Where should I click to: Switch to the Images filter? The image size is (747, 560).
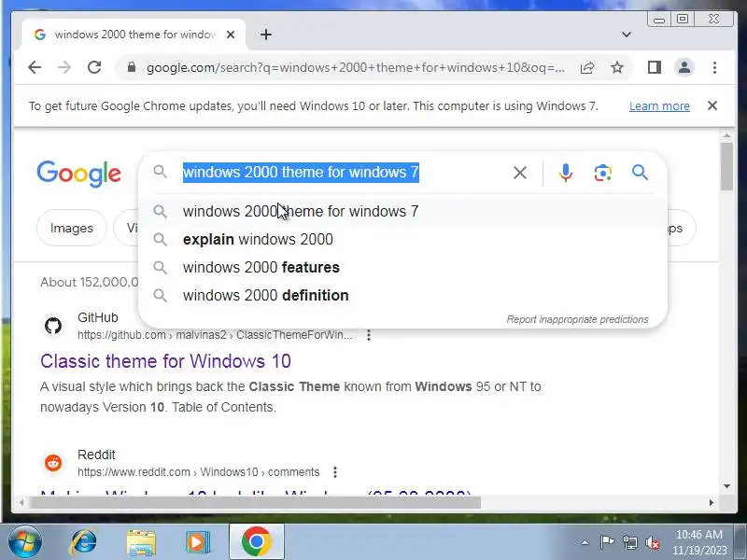tap(72, 228)
